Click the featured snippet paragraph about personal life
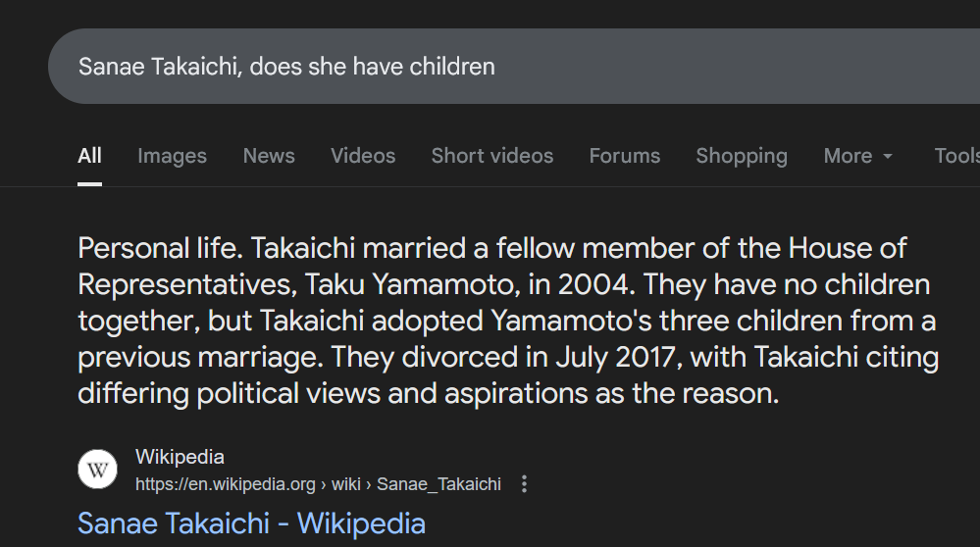Image resolution: width=980 pixels, height=547 pixels. (x=507, y=321)
